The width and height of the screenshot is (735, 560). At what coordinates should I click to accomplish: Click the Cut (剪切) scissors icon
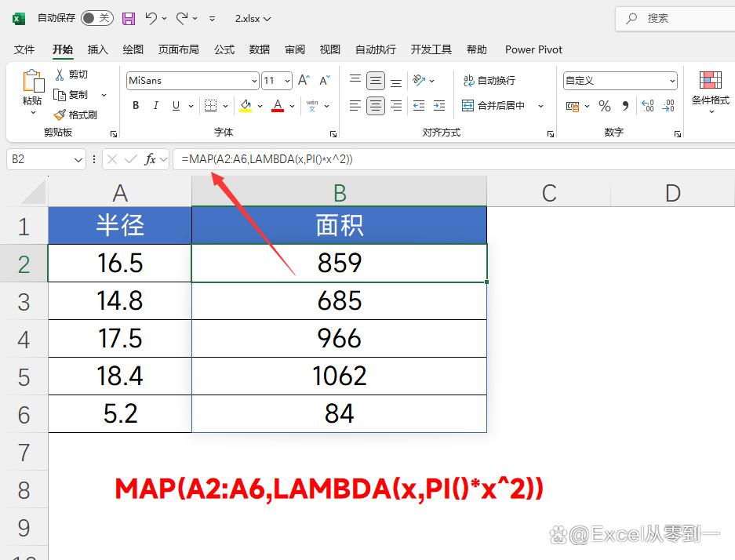(60, 75)
